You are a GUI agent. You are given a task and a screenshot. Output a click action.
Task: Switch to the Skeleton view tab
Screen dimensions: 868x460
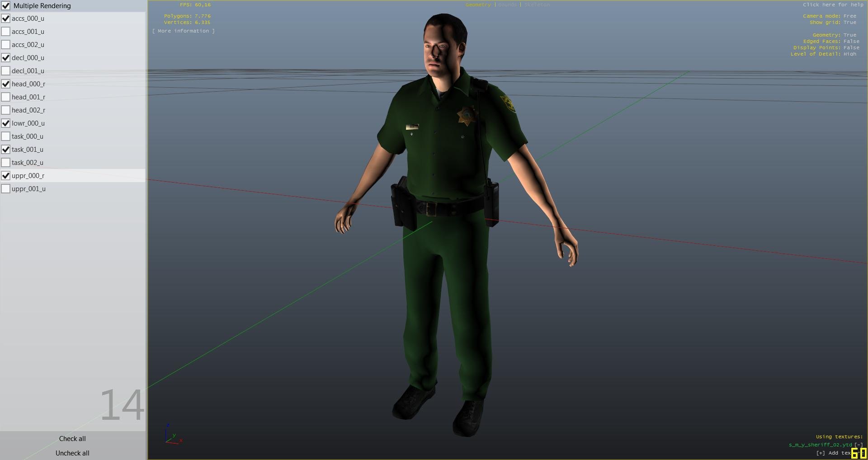537,5
